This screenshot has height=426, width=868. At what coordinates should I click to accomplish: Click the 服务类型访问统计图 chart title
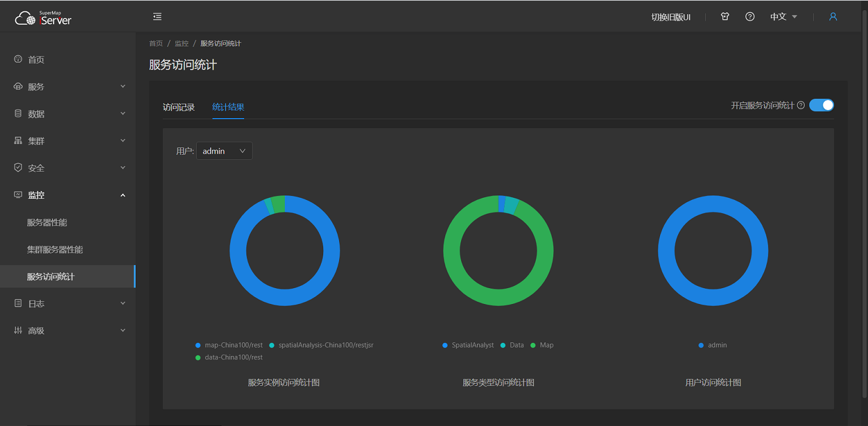tap(498, 382)
